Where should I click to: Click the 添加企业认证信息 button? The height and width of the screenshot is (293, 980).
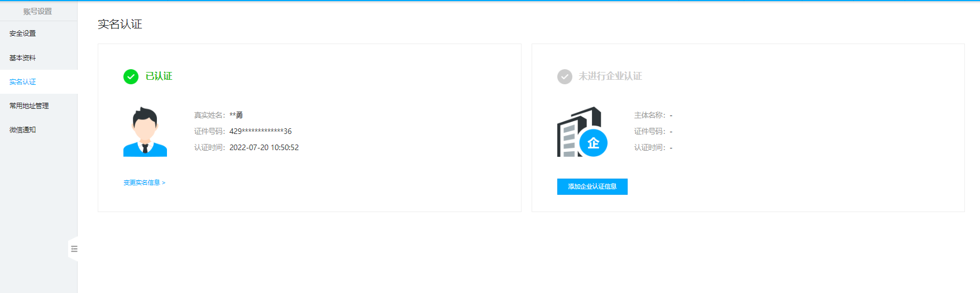pos(592,186)
